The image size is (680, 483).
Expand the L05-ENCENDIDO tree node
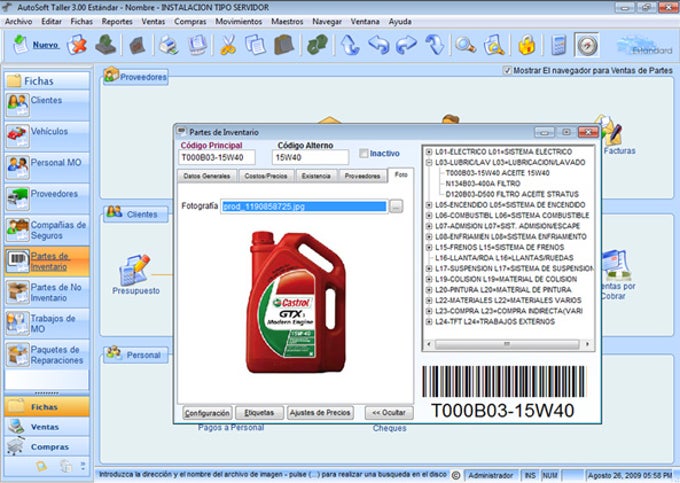tap(429, 205)
